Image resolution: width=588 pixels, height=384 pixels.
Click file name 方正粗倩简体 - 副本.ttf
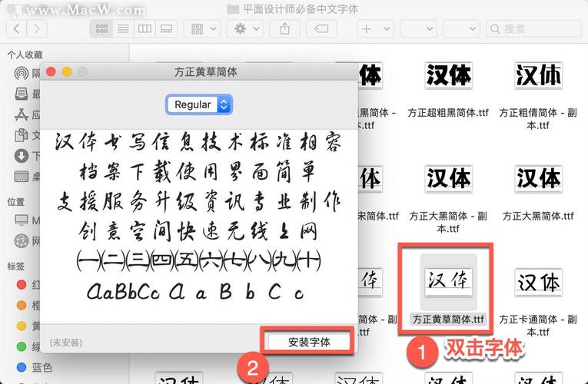click(538, 119)
